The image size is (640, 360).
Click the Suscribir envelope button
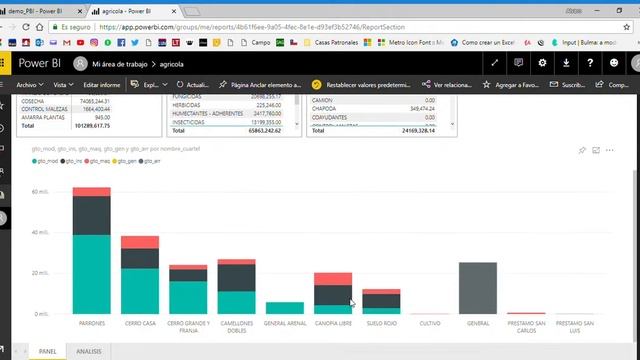click(567, 85)
